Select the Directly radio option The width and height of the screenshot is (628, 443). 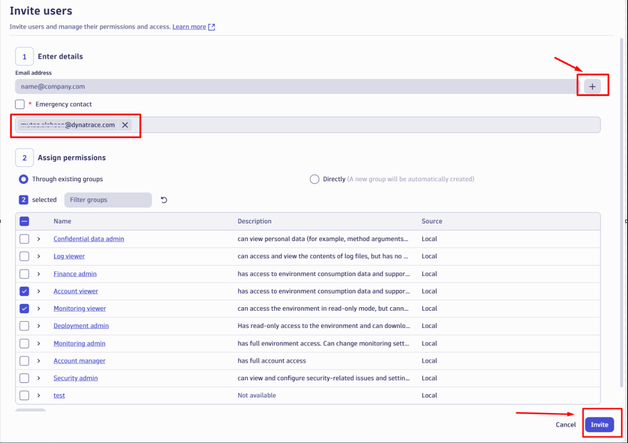pyautogui.click(x=314, y=180)
